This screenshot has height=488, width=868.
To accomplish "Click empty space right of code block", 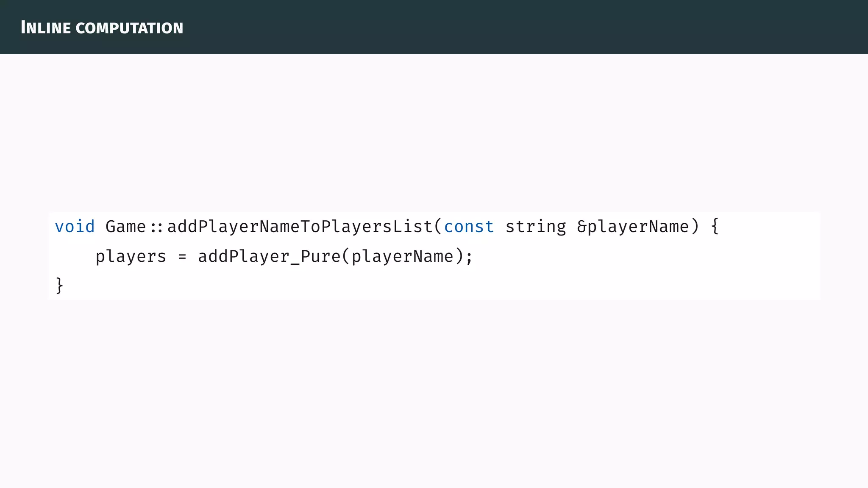I will [843, 256].
